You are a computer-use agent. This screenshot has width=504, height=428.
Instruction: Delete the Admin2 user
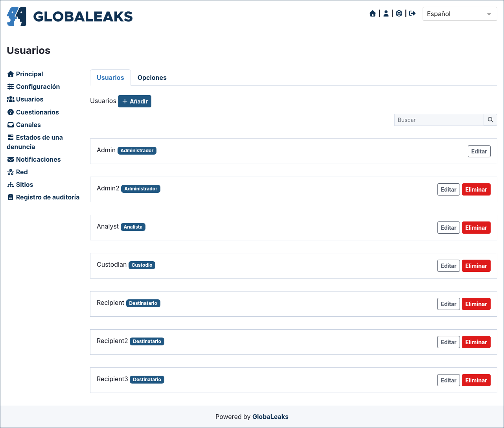tap(476, 189)
